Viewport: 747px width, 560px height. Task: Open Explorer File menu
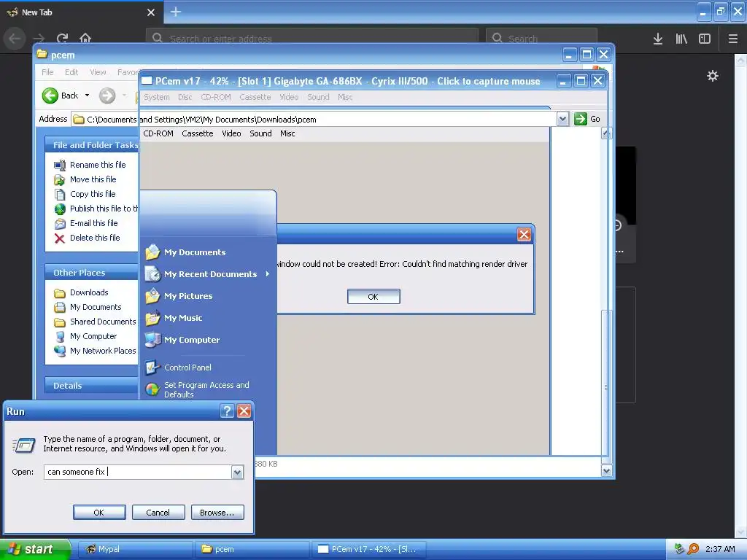(47, 72)
